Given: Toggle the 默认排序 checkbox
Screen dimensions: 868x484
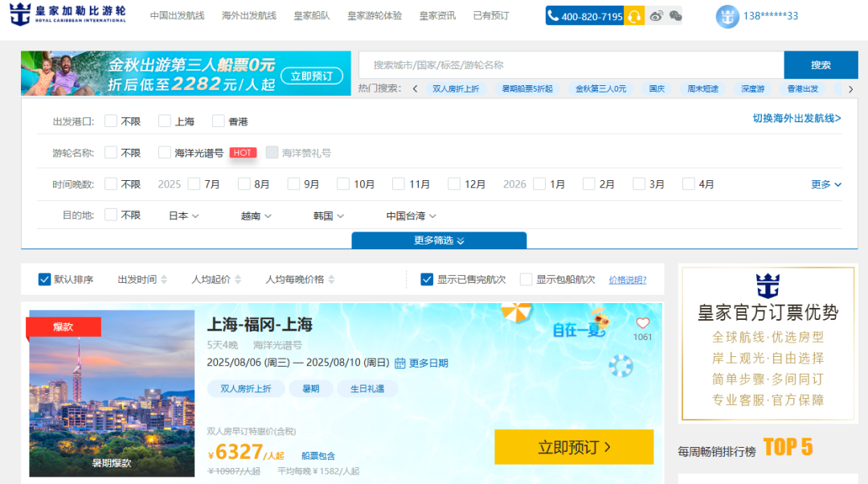Looking at the screenshot, I should coord(44,279).
